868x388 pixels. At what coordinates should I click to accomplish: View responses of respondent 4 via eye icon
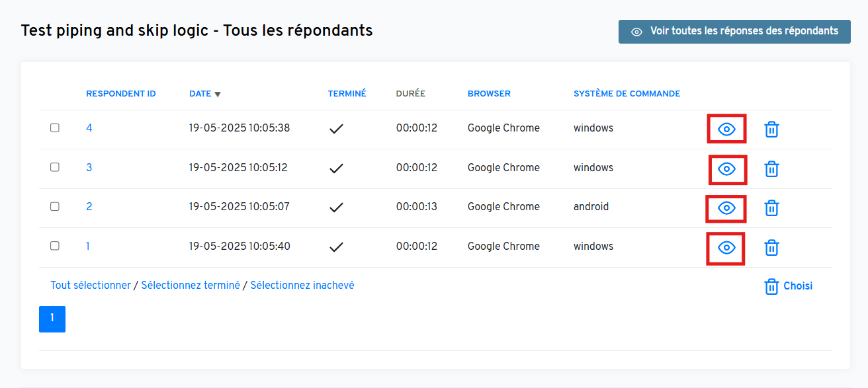pos(726,129)
